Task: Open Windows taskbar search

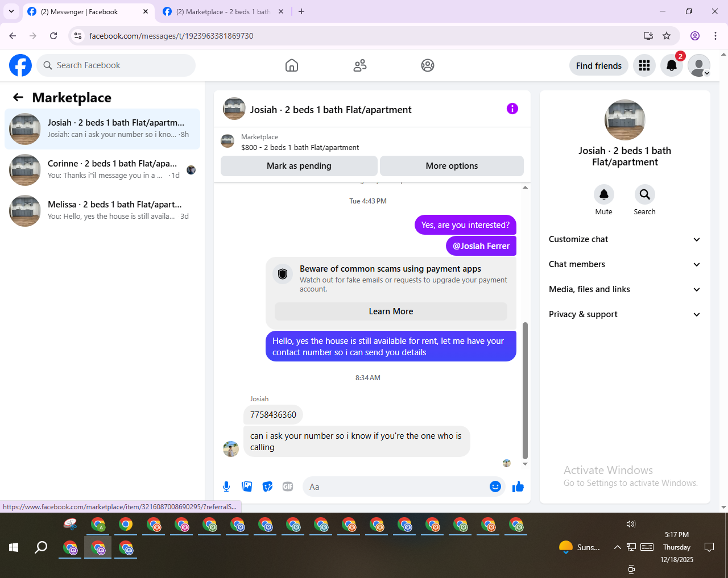Action: (41, 548)
